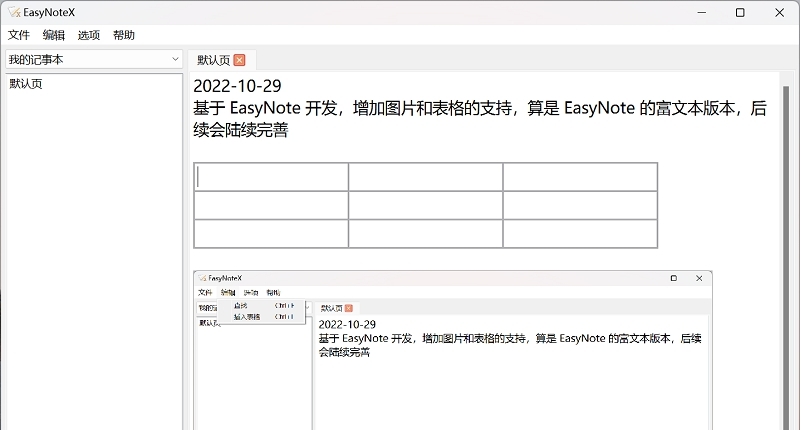Close the 默认页 tab with red X
This screenshot has height=430, width=801.
click(239, 60)
